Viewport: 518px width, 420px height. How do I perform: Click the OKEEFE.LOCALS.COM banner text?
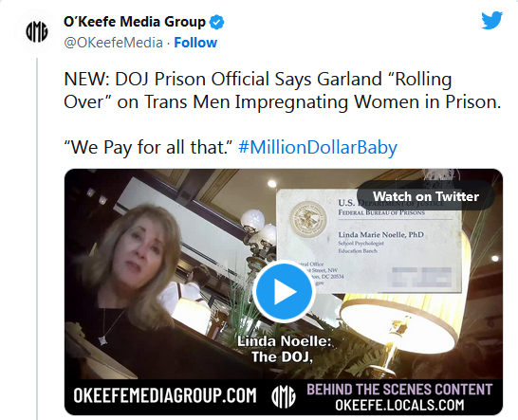click(399, 405)
